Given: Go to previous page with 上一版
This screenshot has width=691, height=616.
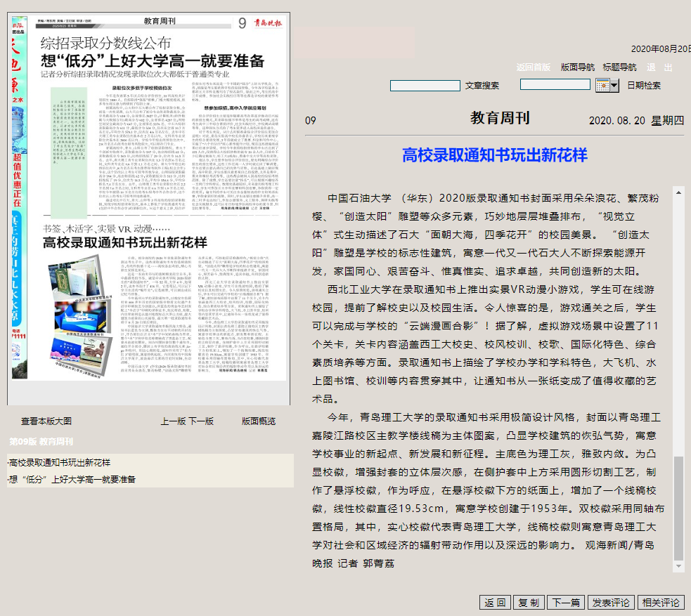Looking at the screenshot, I should point(173,421).
